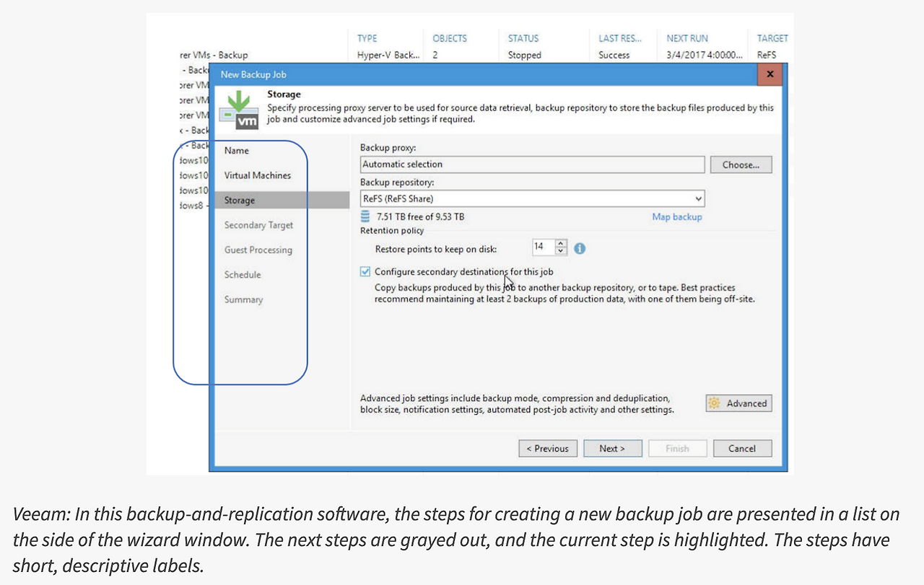Sort jobs list by OBJECTS column
The width and height of the screenshot is (924, 585).
pyautogui.click(x=450, y=38)
